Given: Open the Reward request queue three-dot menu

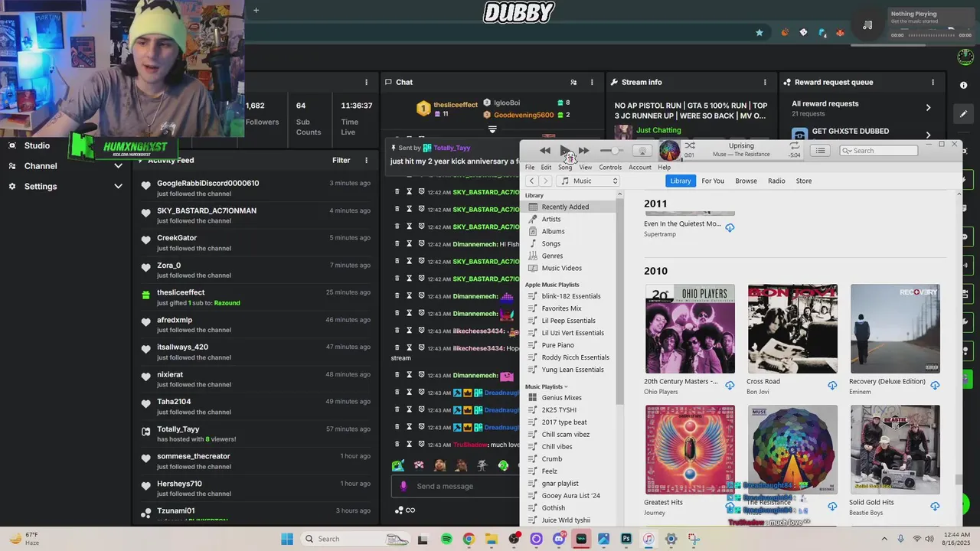Looking at the screenshot, I should coord(933,82).
